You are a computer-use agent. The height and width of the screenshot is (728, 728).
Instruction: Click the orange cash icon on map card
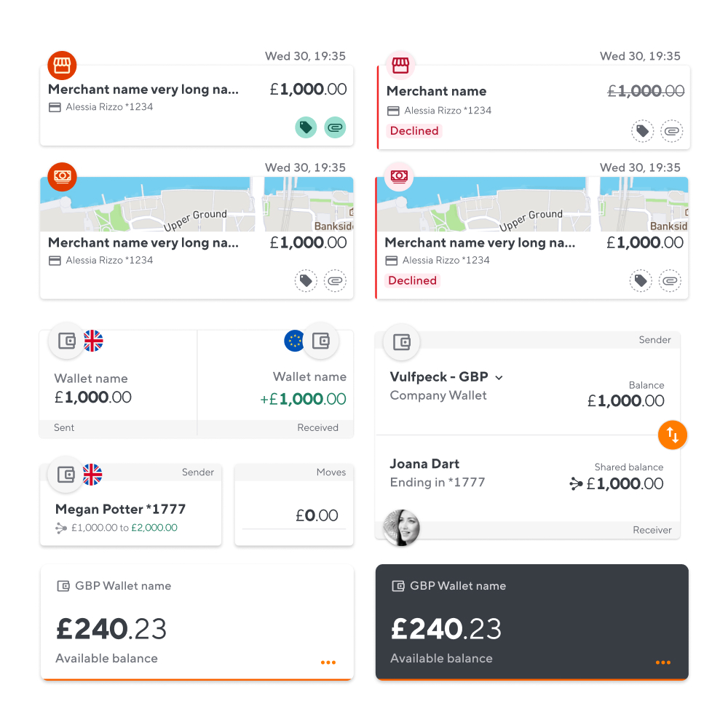point(62,176)
